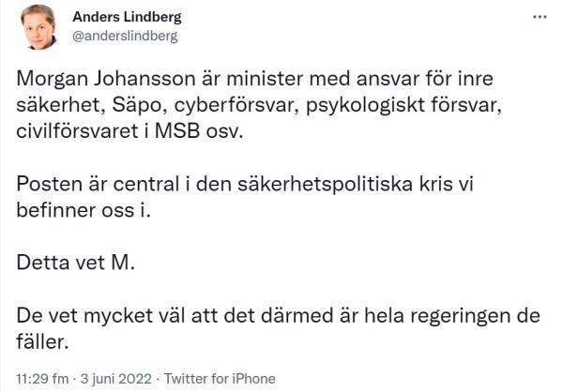563x392 pixels.
Task: Select the word minister in the first line
Action: [x=265, y=80]
